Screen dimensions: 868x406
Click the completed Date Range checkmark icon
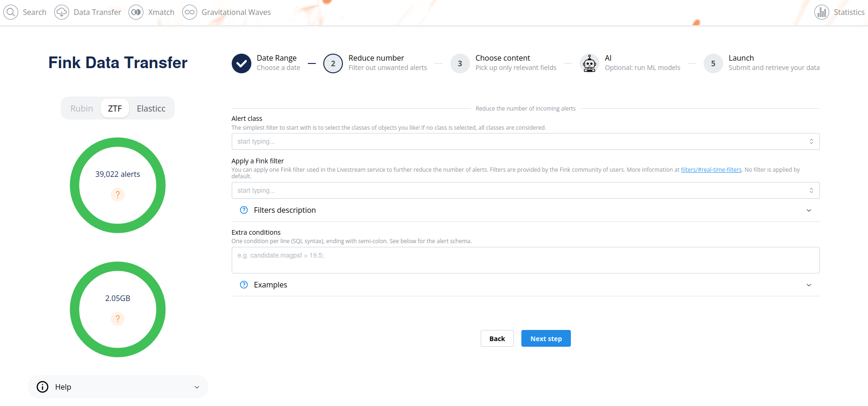click(242, 63)
